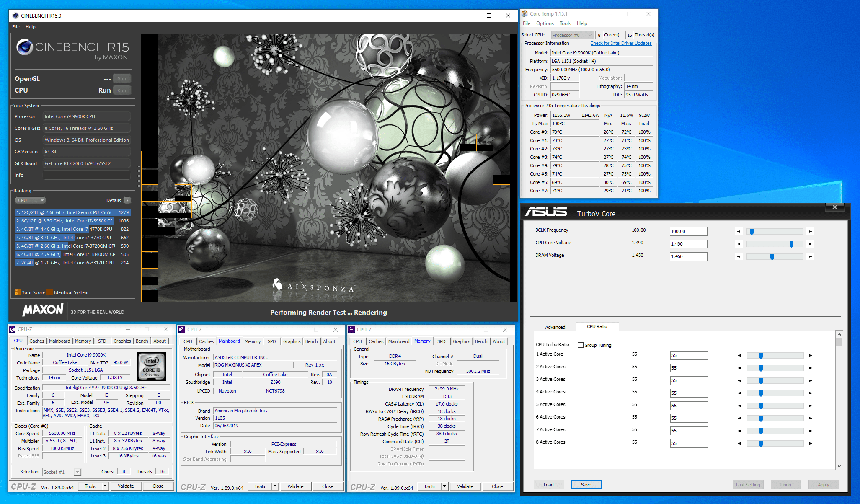Click the 5 Active Cores ratio slider

[775, 406]
